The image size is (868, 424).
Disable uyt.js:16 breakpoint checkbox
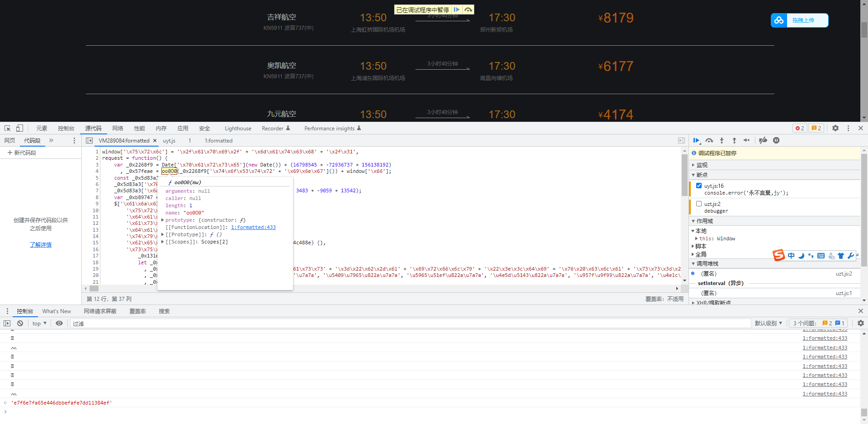point(699,186)
